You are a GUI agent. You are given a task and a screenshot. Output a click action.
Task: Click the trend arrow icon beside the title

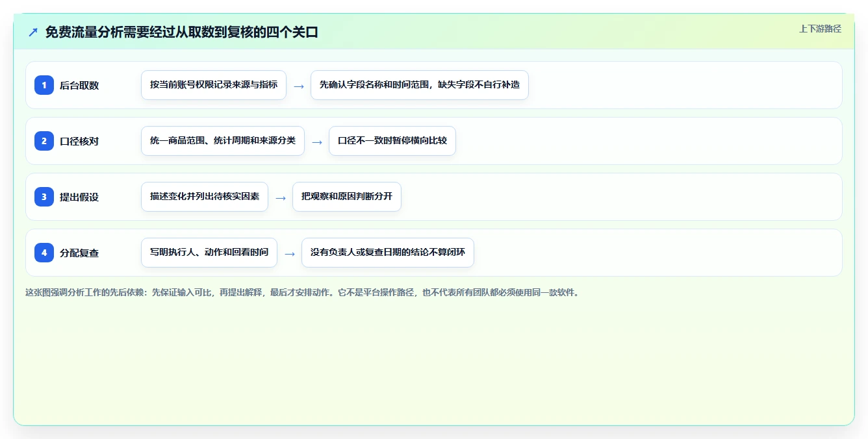(33, 32)
